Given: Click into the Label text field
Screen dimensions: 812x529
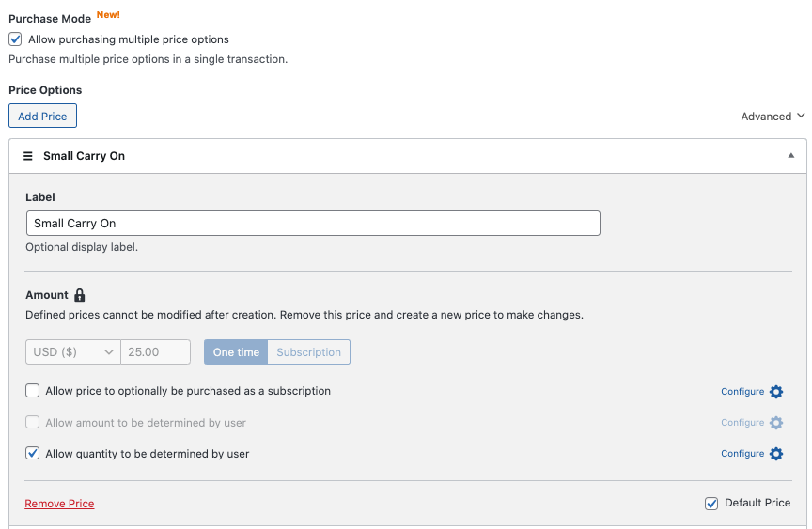Looking at the screenshot, I should 313,224.
